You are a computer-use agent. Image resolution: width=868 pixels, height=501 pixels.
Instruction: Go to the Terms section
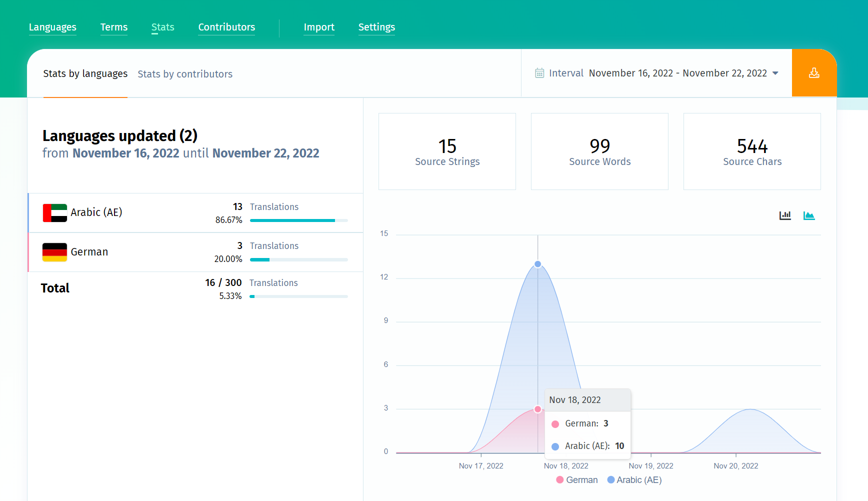(x=113, y=27)
